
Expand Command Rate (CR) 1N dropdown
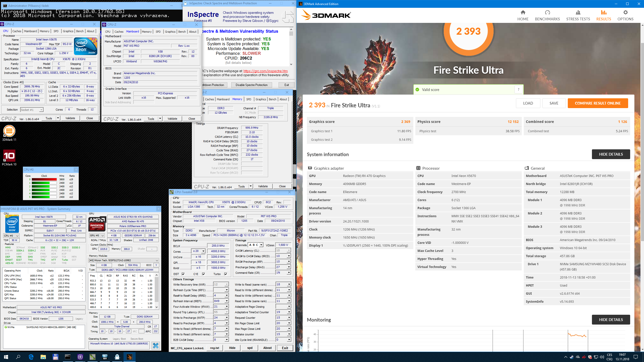pyautogui.click(x=289, y=273)
